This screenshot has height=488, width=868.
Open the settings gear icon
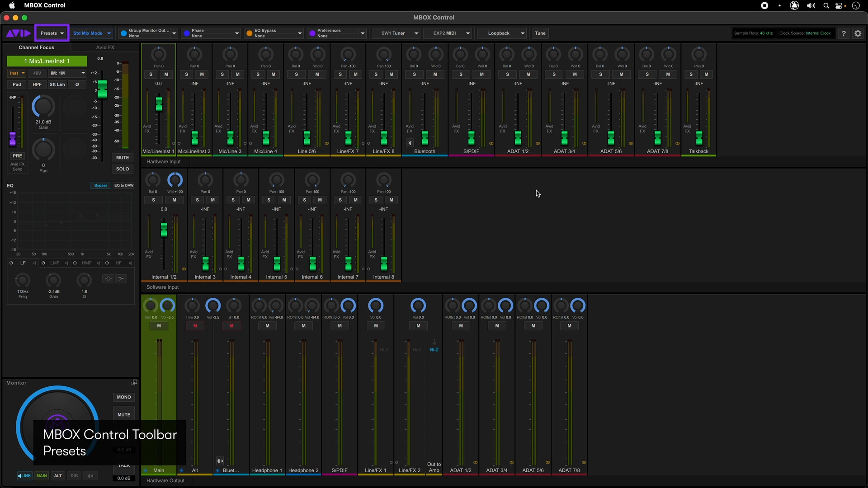[858, 33]
